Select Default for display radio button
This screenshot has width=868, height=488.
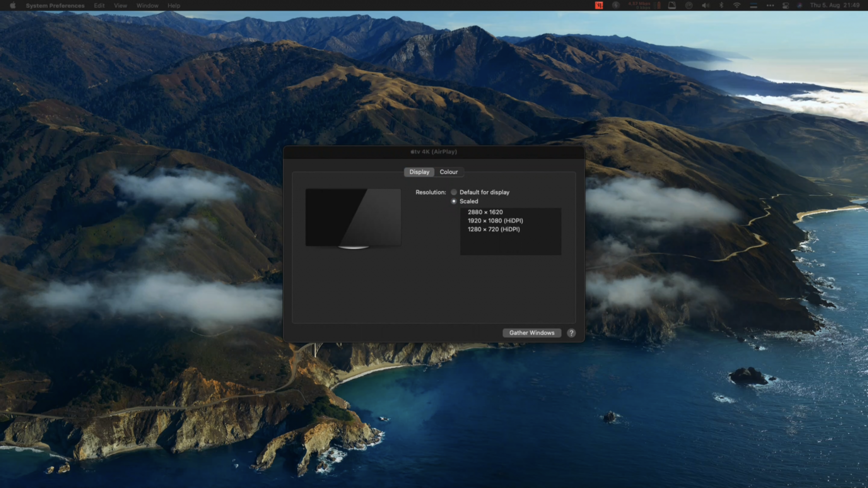(454, 192)
